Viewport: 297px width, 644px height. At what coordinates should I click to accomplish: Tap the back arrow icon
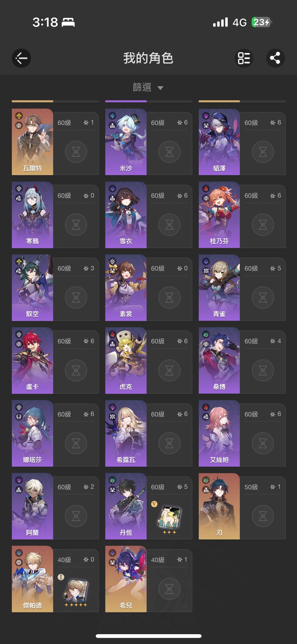pos(21,58)
